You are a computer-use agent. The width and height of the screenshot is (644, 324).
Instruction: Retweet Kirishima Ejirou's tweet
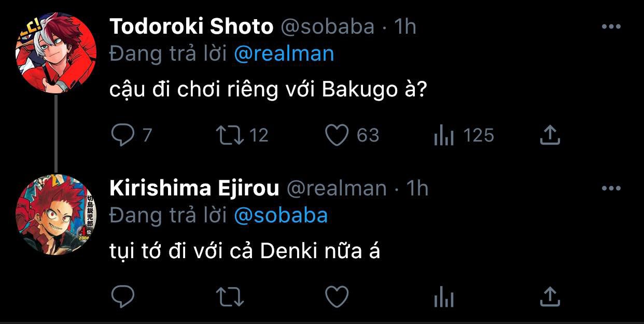[230, 297]
